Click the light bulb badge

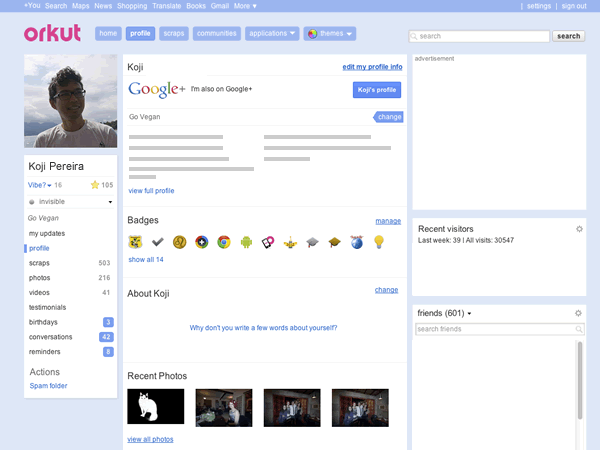click(x=379, y=242)
